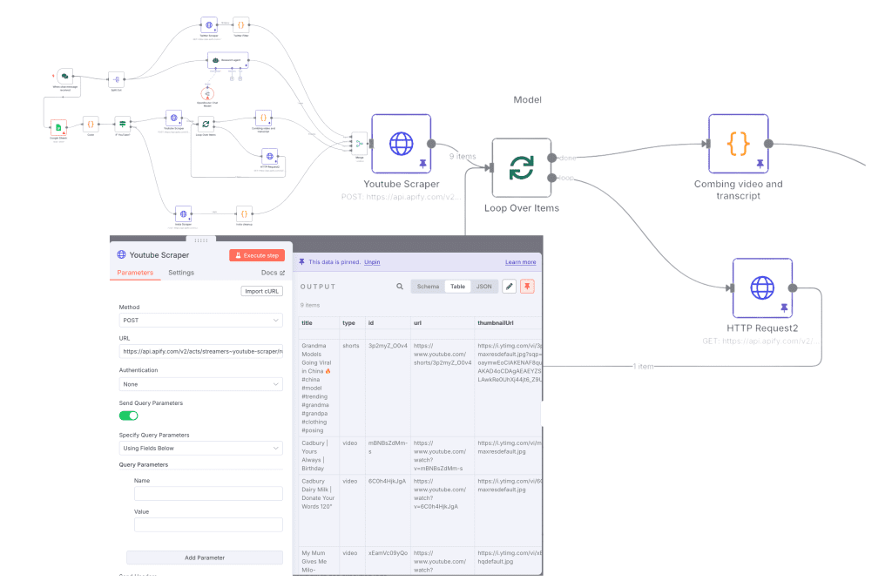Click the pencil edit output icon
The height and width of the screenshot is (588, 892).
click(509, 287)
